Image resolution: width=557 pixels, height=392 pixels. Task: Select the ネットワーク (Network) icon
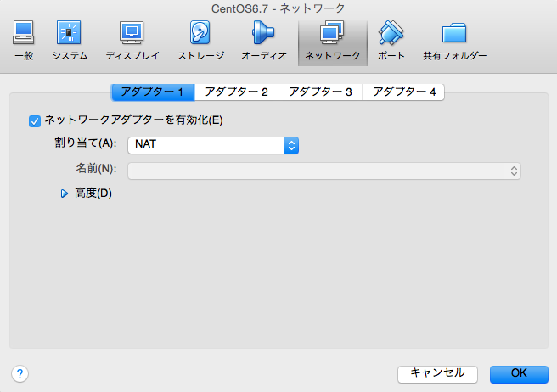tap(333, 32)
